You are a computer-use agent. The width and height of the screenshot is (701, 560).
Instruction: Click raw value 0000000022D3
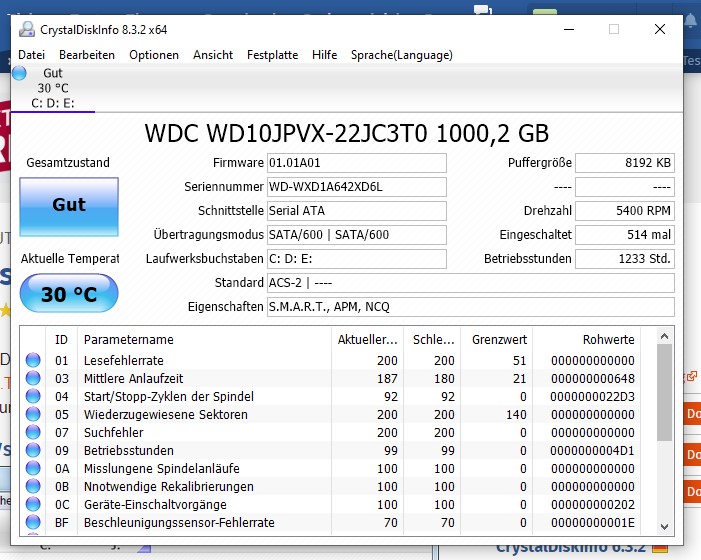(593, 396)
